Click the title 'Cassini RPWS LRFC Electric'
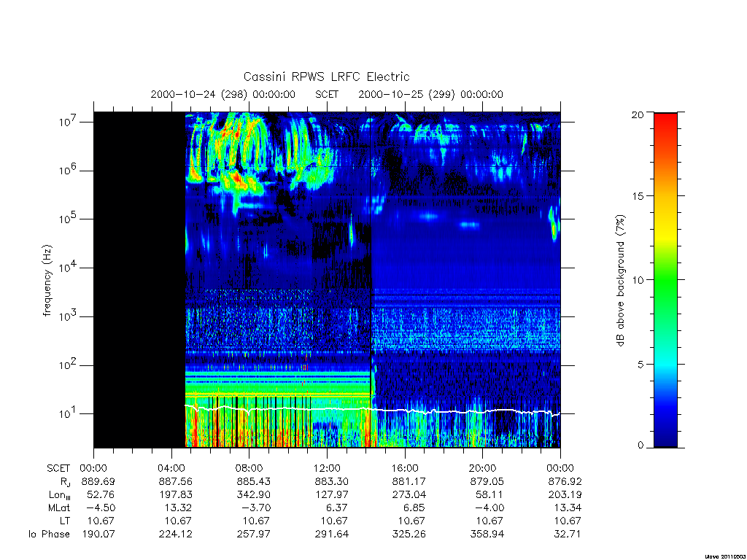The height and width of the screenshot is (560, 747). click(x=326, y=77)
